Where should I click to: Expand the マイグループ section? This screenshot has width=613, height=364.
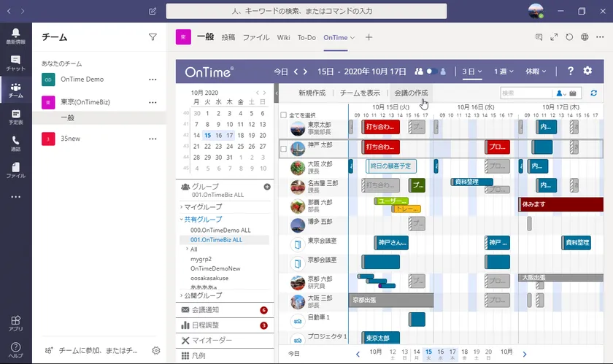[203, 207]
